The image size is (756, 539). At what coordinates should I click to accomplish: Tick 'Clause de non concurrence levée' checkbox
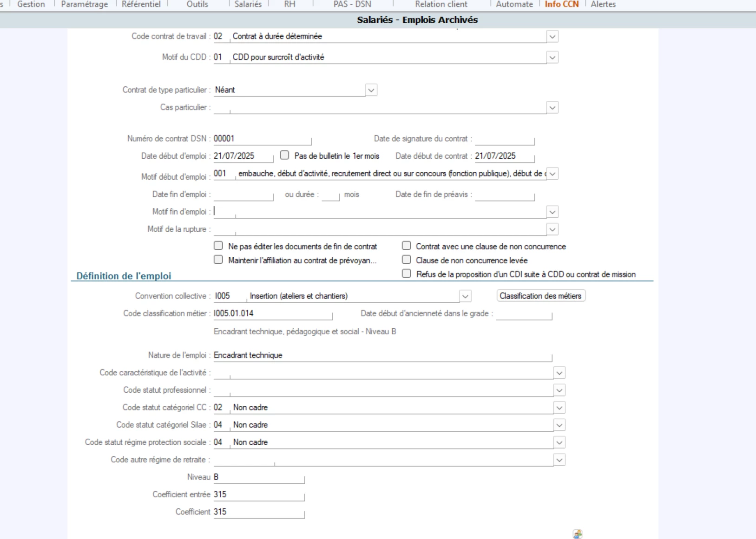407,260
